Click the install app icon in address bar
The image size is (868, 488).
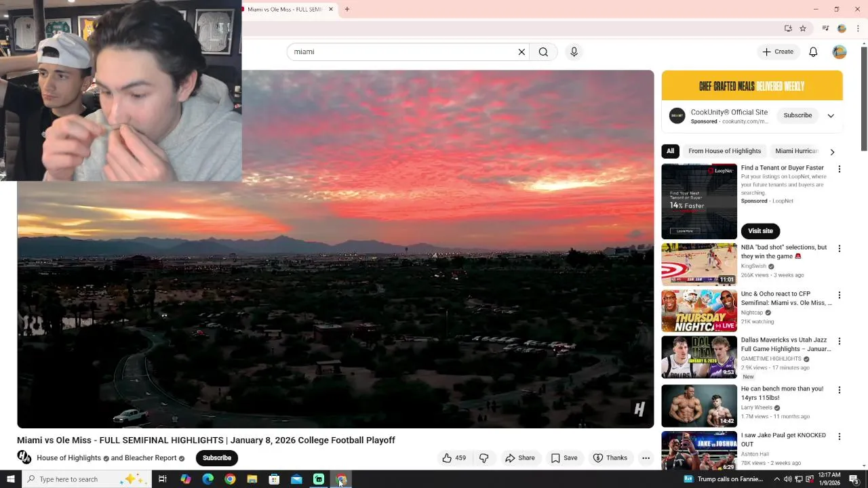click(x=788, y=28)
